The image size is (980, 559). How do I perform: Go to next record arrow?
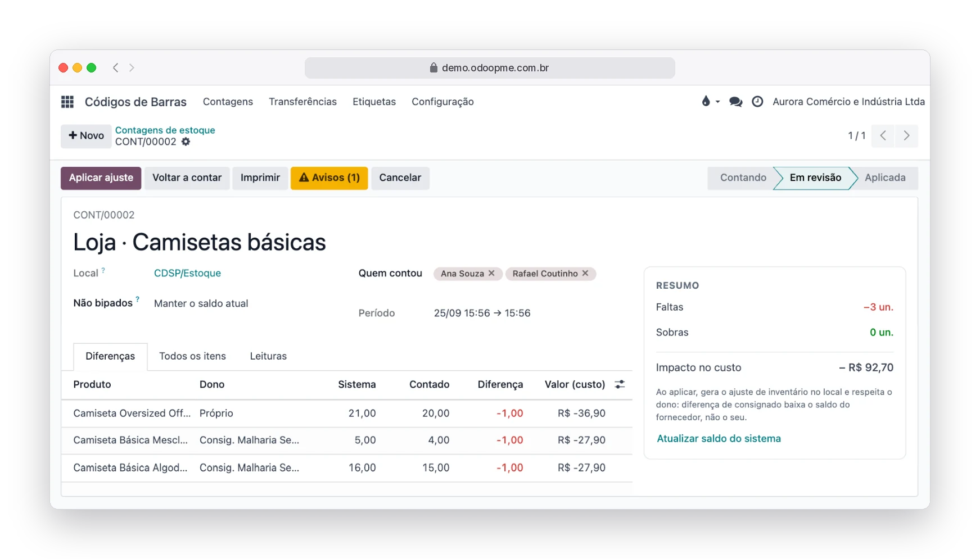pos(906,135)
